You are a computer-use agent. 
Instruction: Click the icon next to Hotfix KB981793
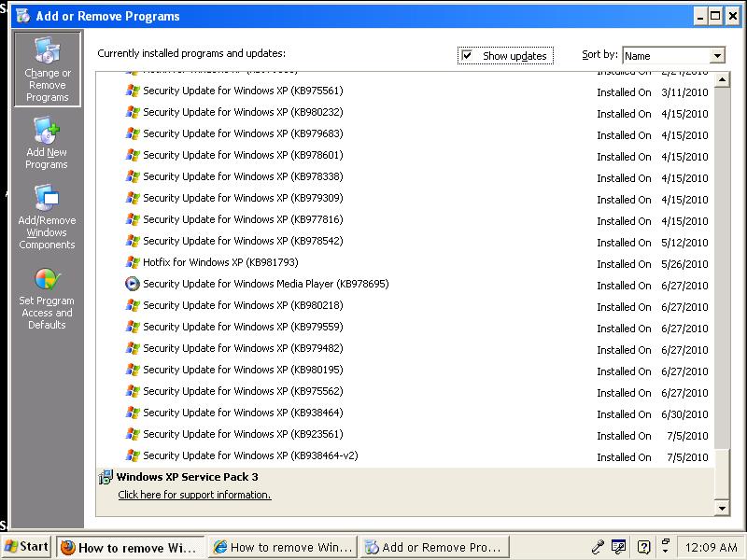pos(133,262)
